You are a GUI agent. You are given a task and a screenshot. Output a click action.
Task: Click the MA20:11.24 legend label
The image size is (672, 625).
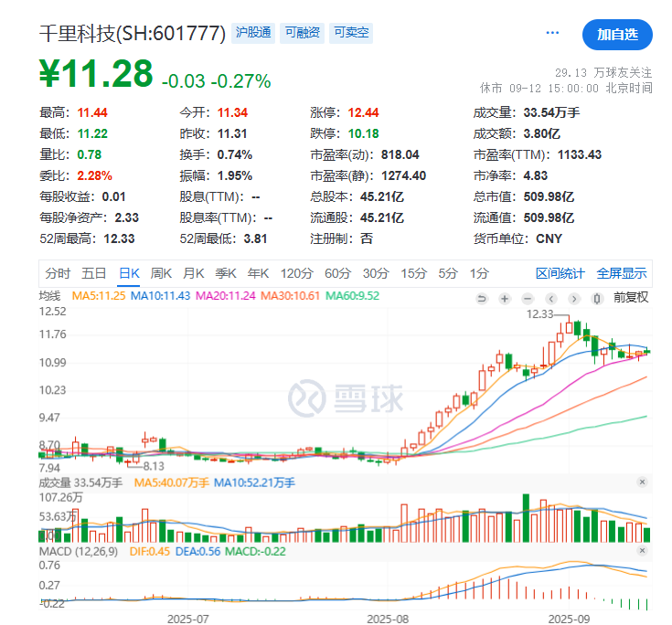[x=226, y=295]
